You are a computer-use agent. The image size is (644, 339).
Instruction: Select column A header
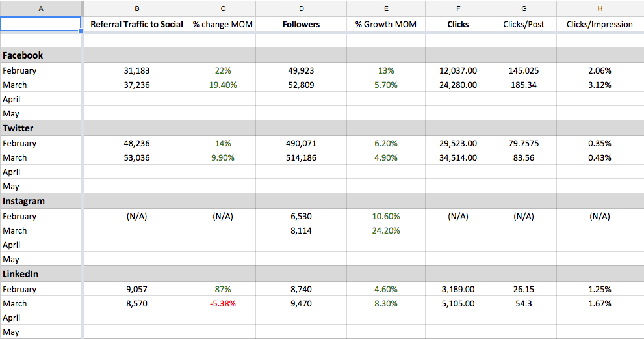click(x=41, y=8)
